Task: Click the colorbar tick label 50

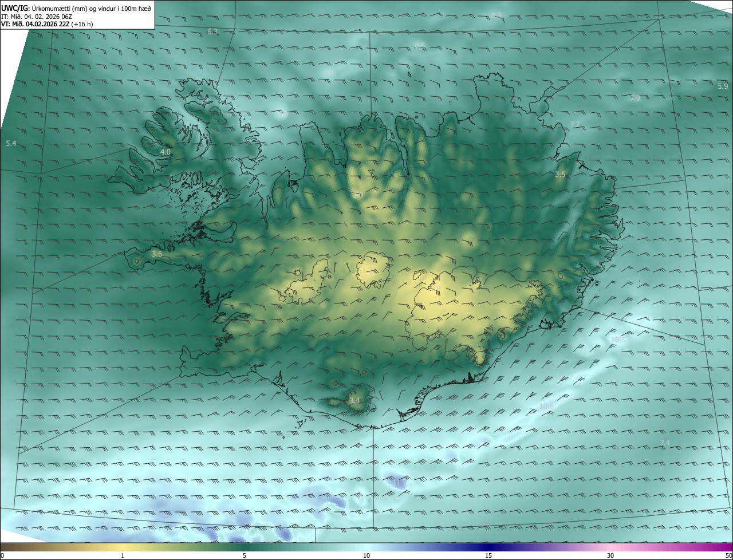Action: [x=728, y=555]
